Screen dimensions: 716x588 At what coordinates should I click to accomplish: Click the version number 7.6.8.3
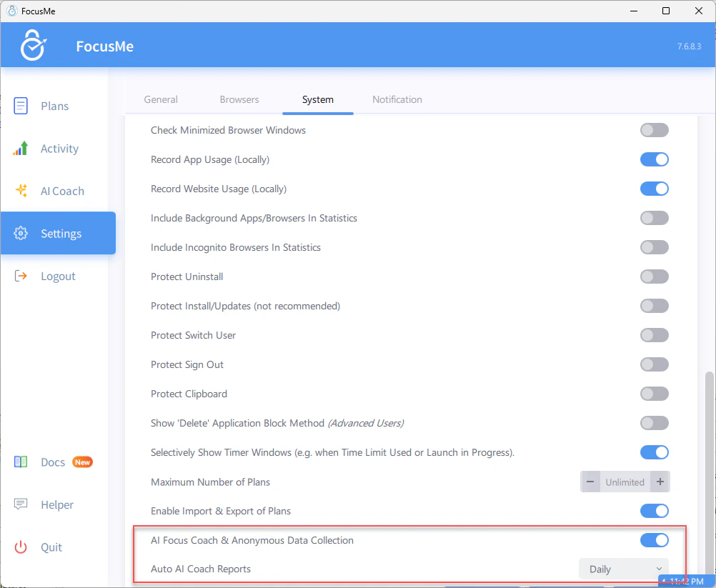[689, 46]
